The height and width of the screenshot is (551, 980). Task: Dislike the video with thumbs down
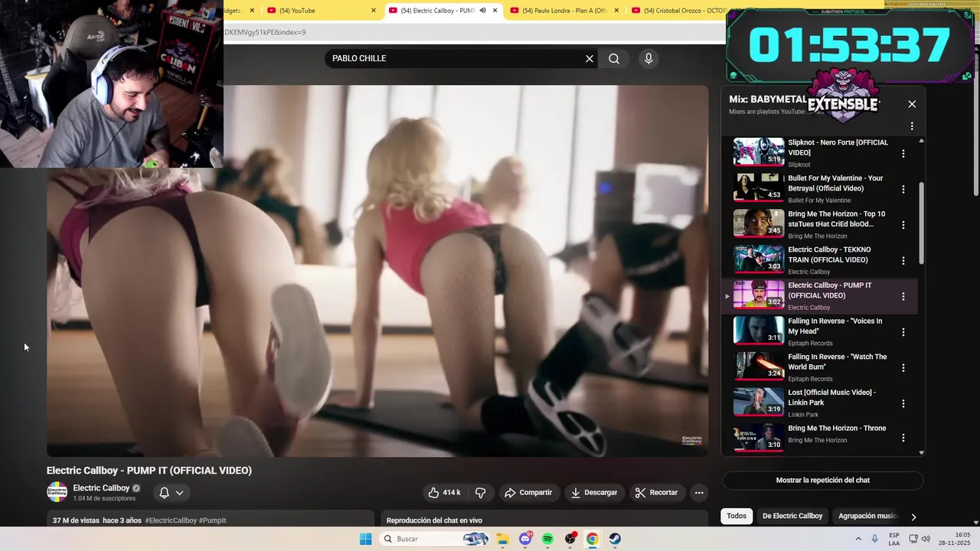[481, 493]
